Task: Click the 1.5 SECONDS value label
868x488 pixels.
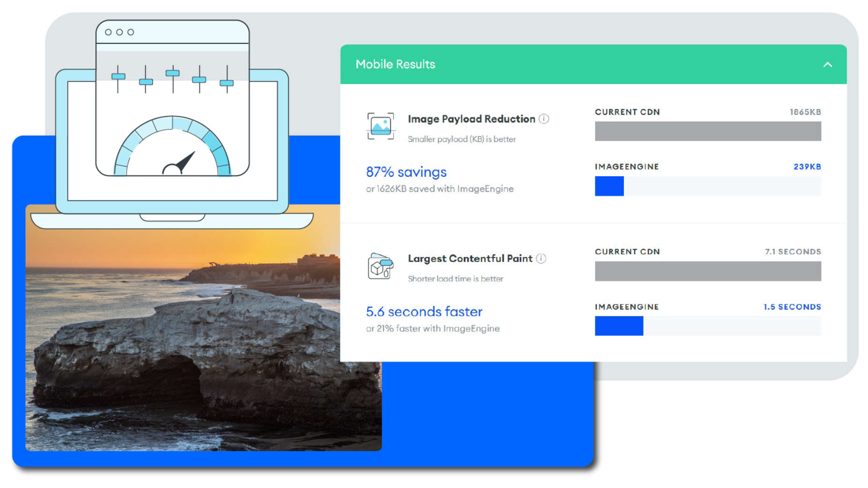Action: (x=792, y=307)
